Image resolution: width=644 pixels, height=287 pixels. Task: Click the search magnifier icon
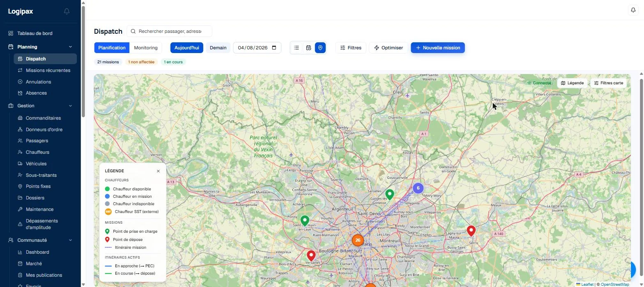pos(133,31)
